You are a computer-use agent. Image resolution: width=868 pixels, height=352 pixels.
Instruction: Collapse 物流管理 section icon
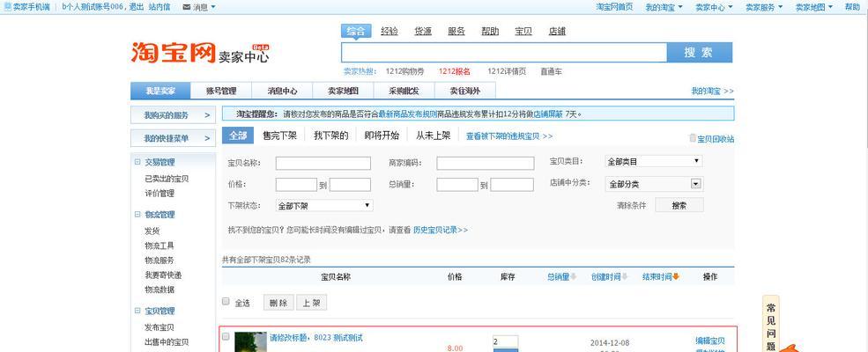click(x=137, y=215)
